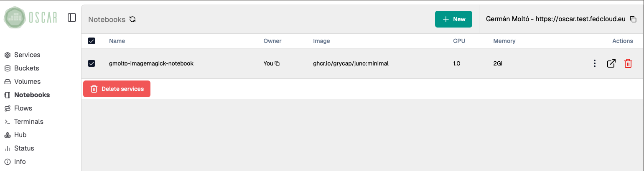Sort by the Name column header
Viewport: 644px width, 171px height.
coord(117,41)
